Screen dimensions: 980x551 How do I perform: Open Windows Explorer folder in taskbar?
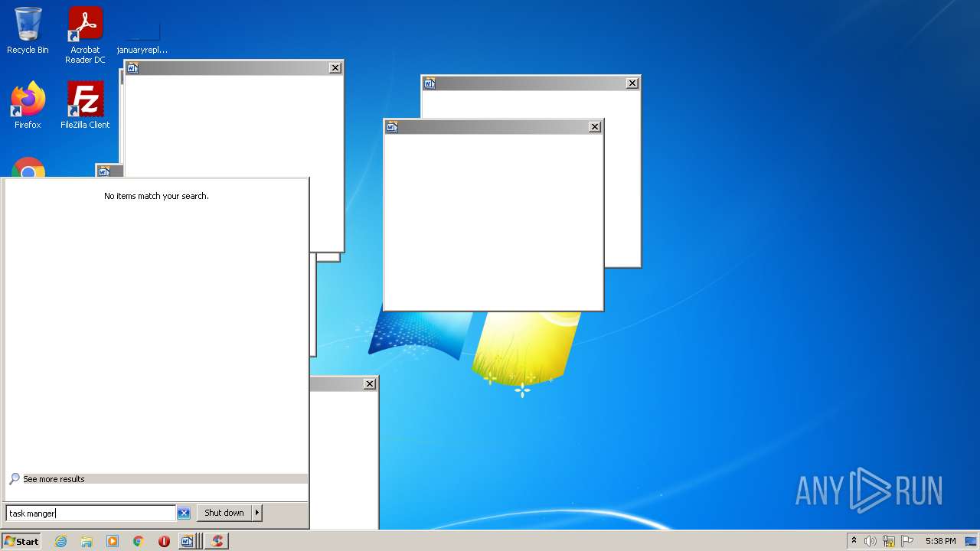click(x=87, y=541)
